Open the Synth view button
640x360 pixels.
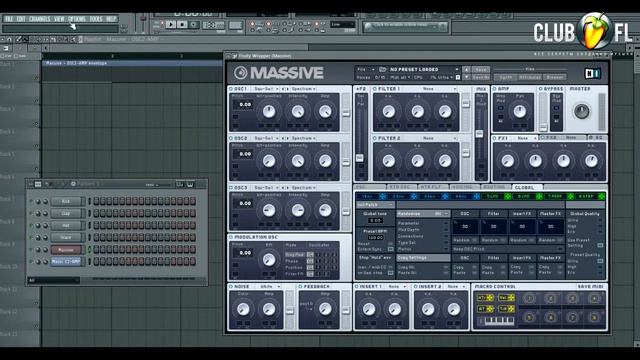(x=506, y=77)
